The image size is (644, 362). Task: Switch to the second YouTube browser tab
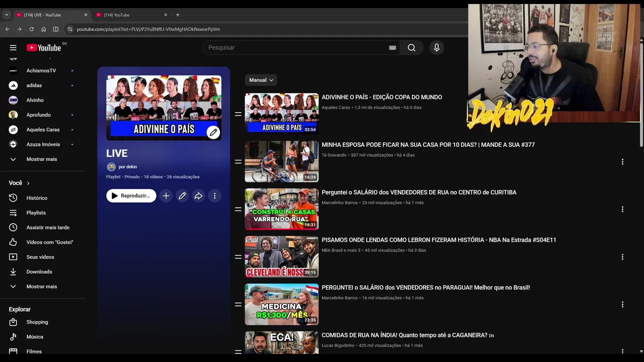[x=131, y=15]
